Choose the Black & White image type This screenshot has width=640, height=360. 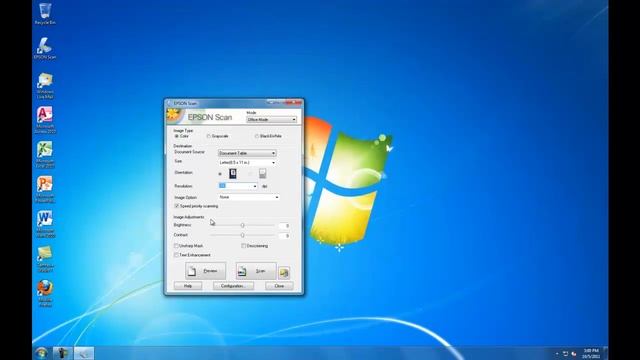(269, 136)
